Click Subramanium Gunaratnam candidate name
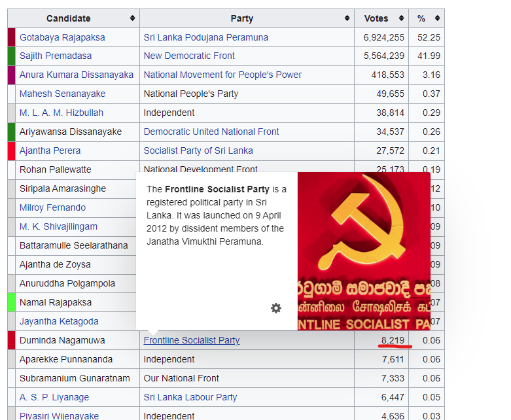This screenshot has width=511, height=420. (x=75, y=378)
